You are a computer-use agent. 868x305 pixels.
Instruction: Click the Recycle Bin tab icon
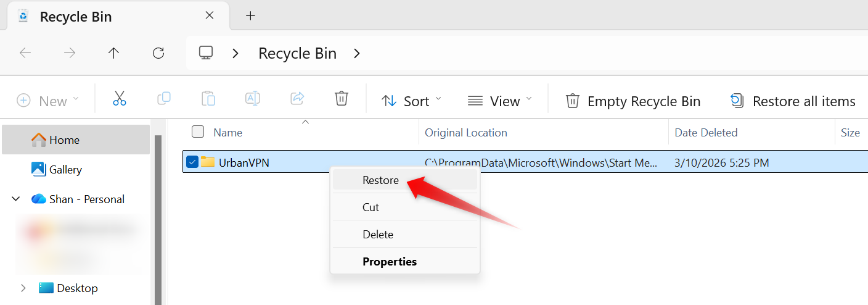[x=23, y=16]
